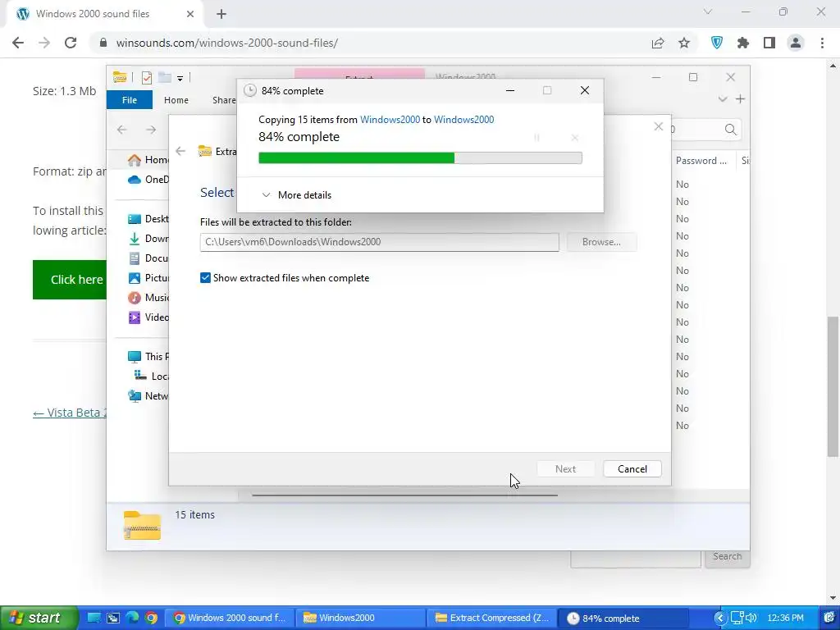Image resolution: width=840 pixels, height=630 pixels.
Task: Open the shield extension icon
Action: [x=717, y=43]
